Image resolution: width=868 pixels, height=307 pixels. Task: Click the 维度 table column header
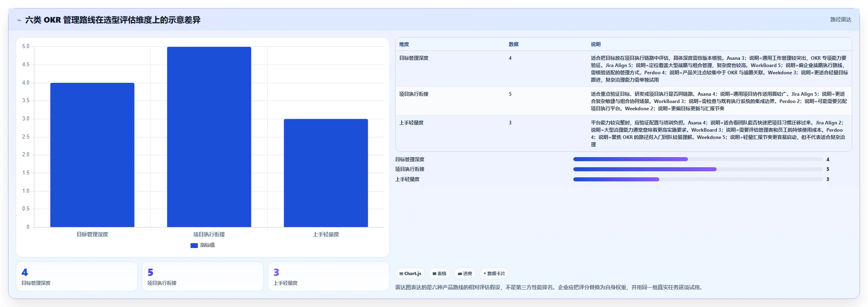[404, 44]
